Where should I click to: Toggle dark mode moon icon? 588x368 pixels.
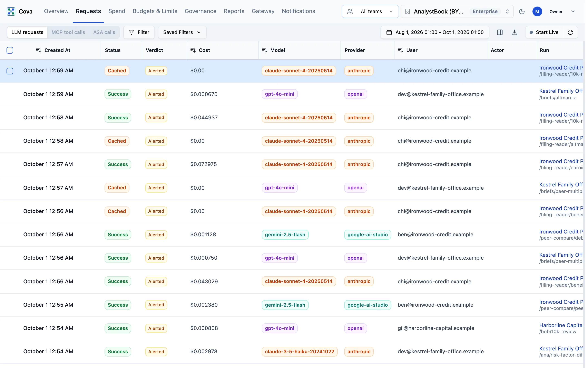click(522, 11)
